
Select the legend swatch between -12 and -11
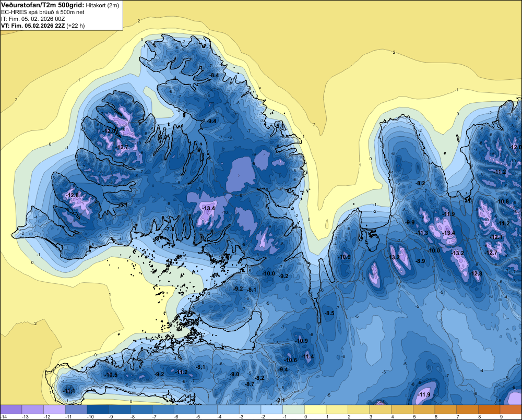(55, 410)
